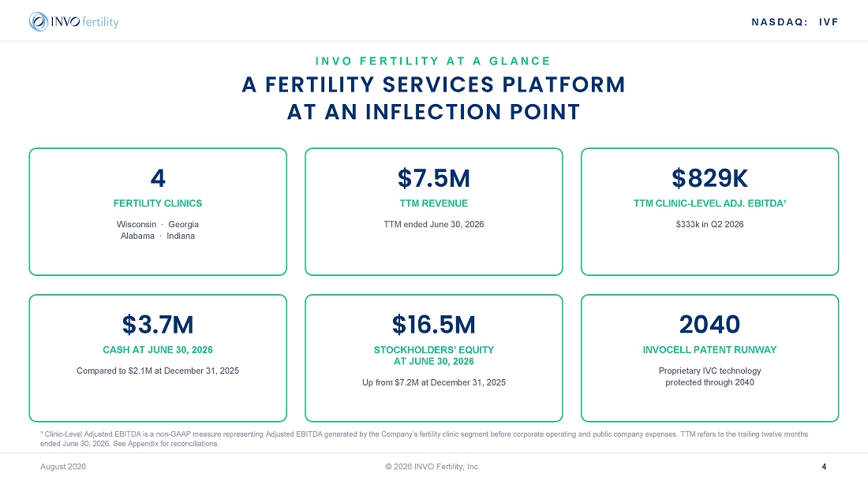Click the INVO fertility logo icon
The image size is (868, 488).
(39, 21)
